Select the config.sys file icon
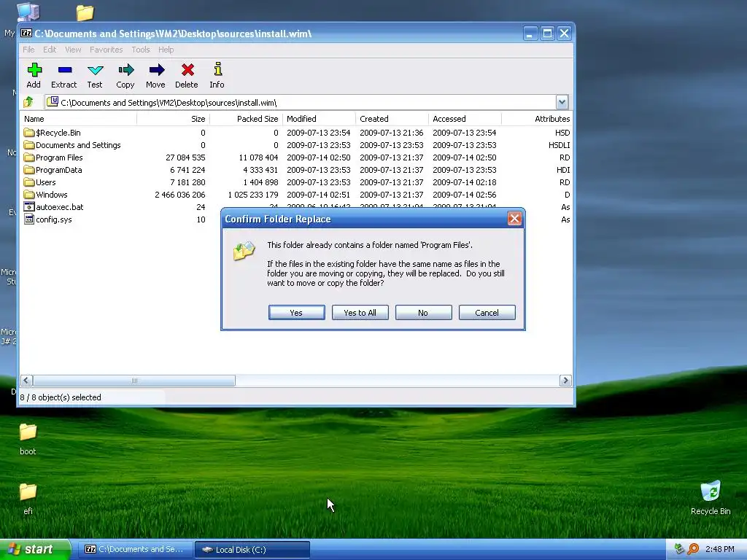Image resolution: width=747 pixels, height=560 pixels. (x=29, y=219)
